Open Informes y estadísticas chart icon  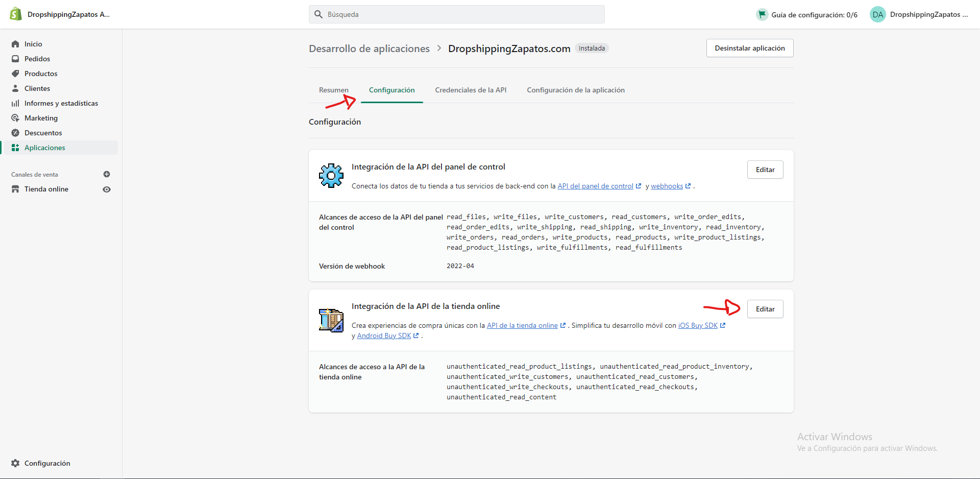pyautogui.click(x=15, y=103)
